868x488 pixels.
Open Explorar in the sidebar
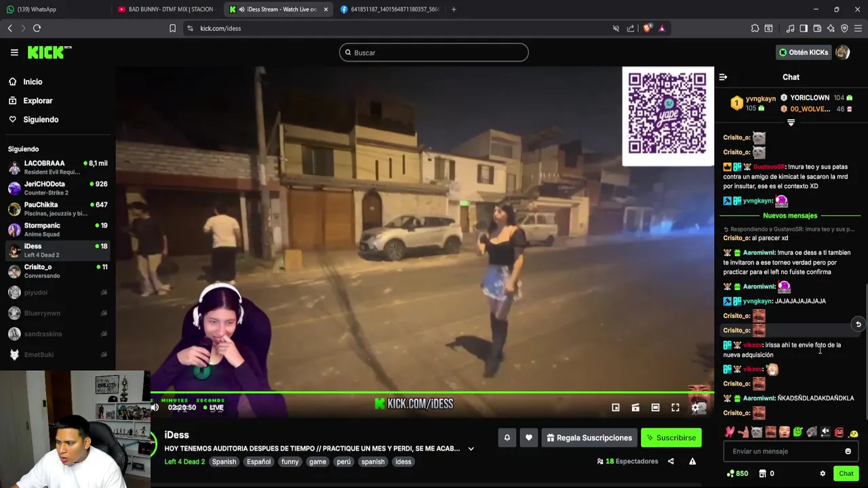click(x=38, y=101)
